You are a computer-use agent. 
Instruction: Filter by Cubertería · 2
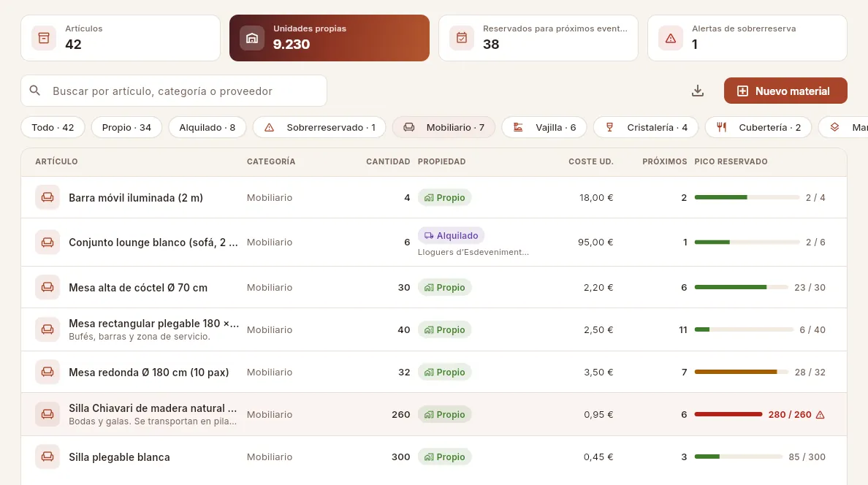[x=758, y=127]
